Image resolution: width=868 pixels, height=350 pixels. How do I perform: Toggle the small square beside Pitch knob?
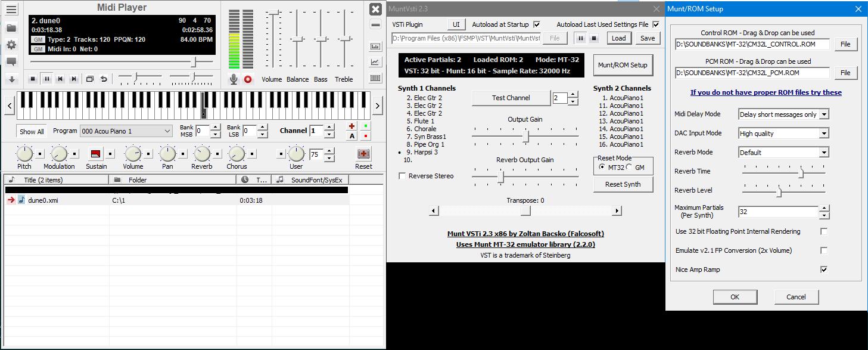pos(39,154)
